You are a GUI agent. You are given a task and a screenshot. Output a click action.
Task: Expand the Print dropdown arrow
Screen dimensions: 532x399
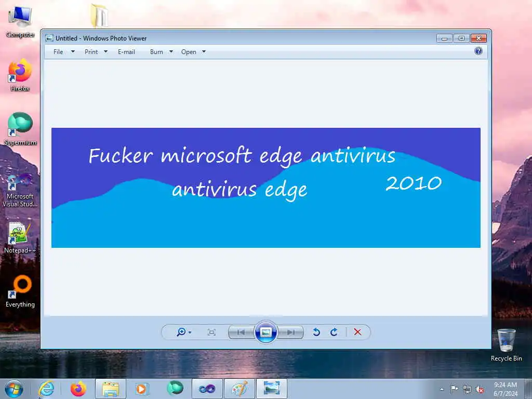point(105,51)
